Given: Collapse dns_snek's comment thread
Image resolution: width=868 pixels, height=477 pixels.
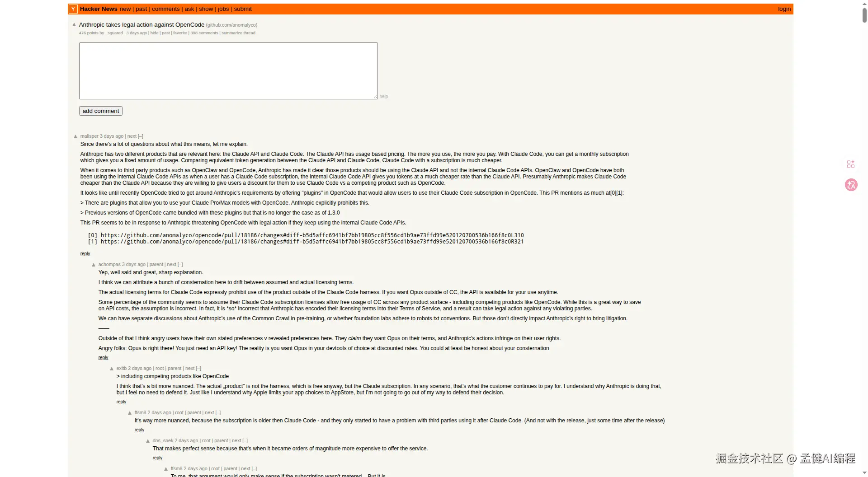Looking at the screenshot, I should (245, 440).
